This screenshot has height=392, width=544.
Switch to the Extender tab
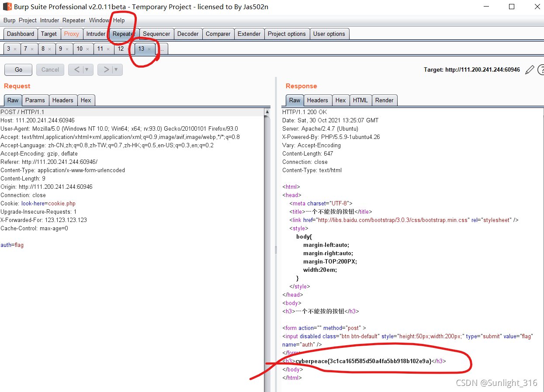click(x=249, y=34)
